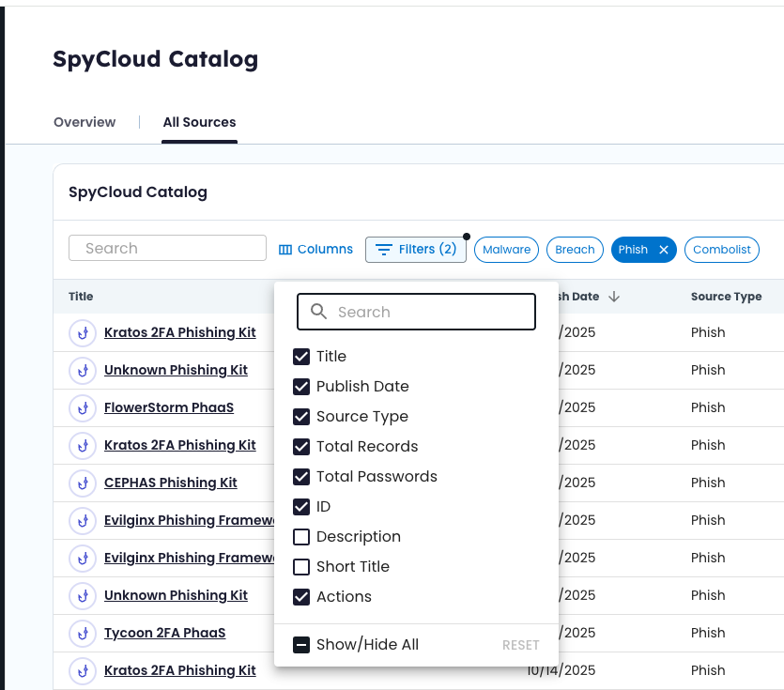Click phish hook icon beside FlowerStorm PhaaS
Viewport: 784px width, 690px height.
pyautogui.click(x=83, y=408)
